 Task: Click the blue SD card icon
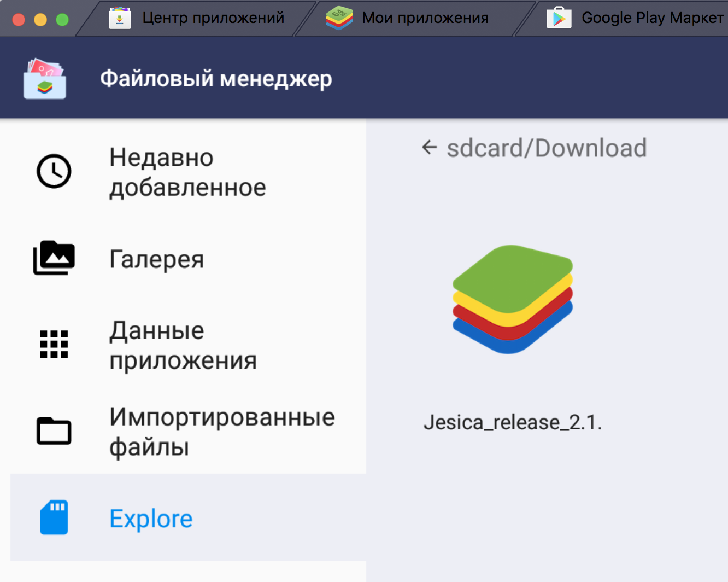point(54,517)
